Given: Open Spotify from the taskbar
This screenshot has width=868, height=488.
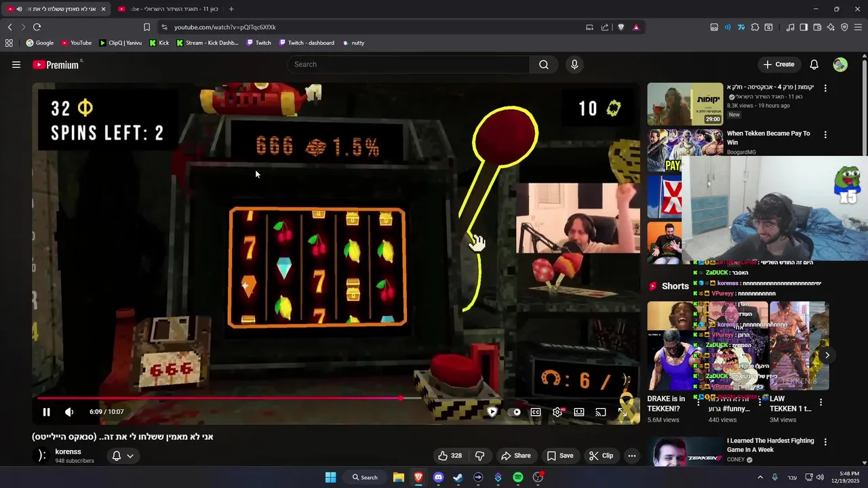Looking at the screenshot, I should coord(518,477).
